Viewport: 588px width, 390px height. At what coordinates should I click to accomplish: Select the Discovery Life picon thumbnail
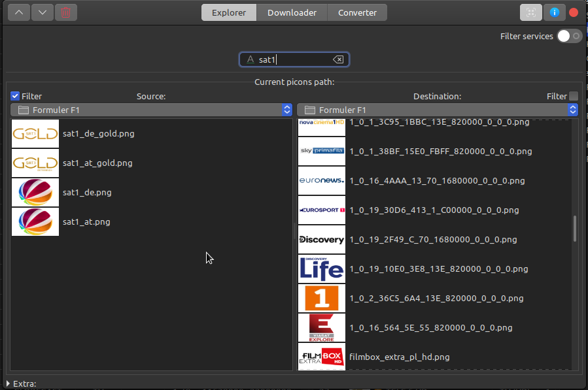[322, 268]
